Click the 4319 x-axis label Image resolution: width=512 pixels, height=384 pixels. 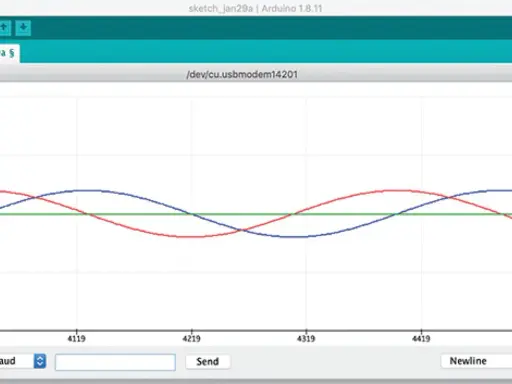point(306,339)
